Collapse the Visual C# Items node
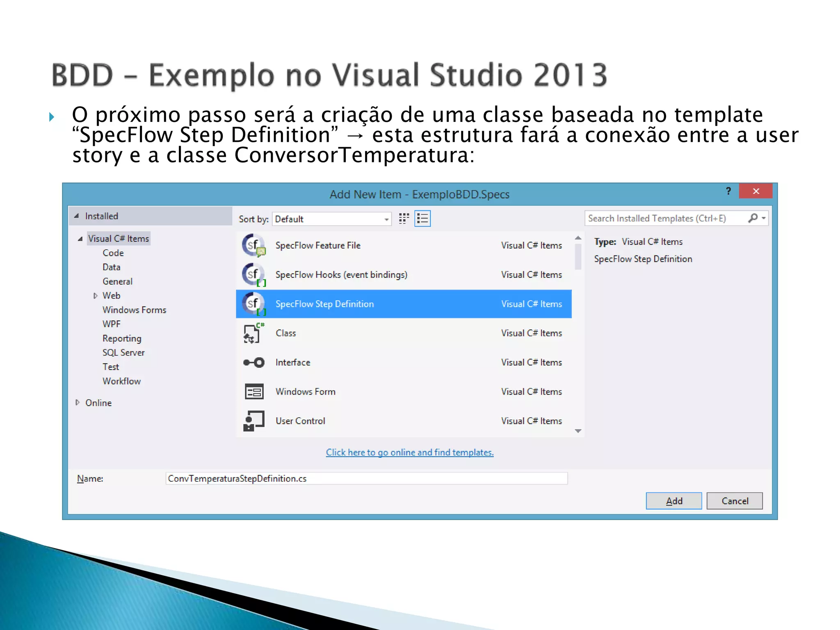The image size is (840, 630). 80,239
